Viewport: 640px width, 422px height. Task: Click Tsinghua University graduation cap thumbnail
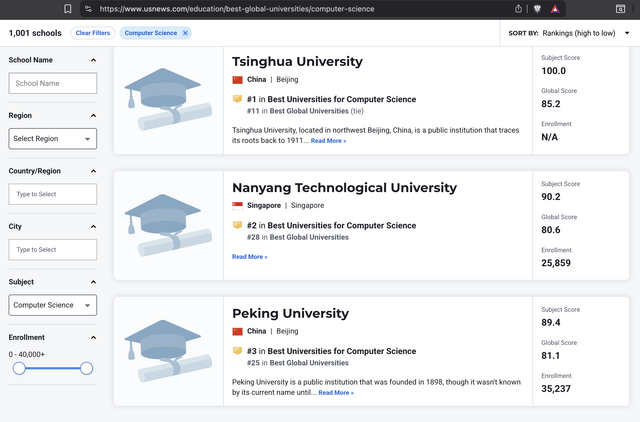(168, 100)
